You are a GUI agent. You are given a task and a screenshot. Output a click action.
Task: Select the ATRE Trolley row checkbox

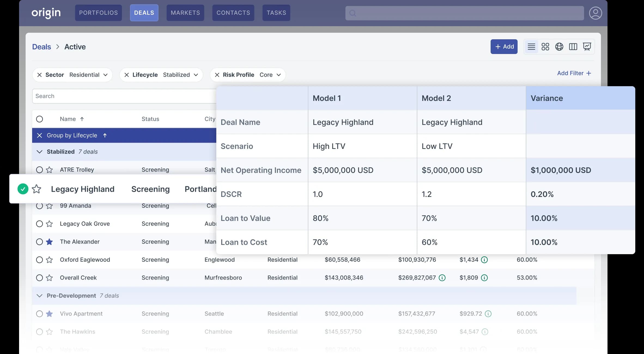point(40,170)
